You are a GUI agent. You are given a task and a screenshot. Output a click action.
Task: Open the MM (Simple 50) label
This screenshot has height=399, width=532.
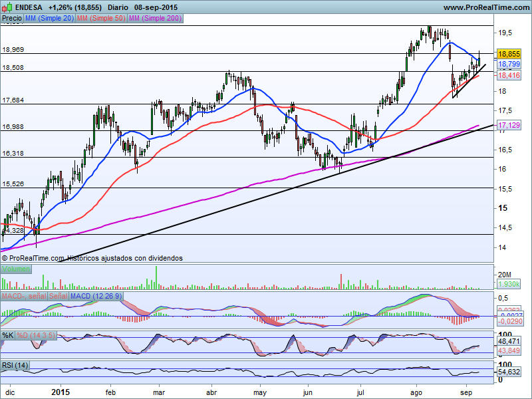(101, 19)
